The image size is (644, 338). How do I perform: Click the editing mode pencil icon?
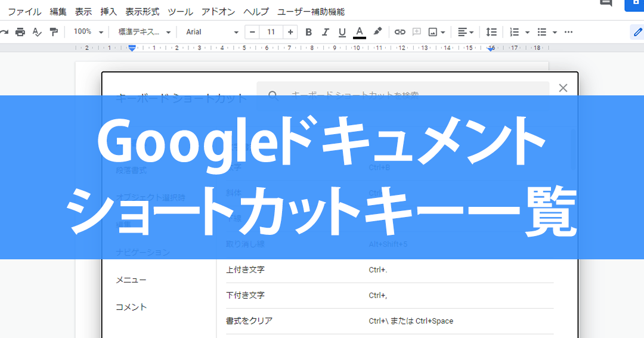coord(637,32)
